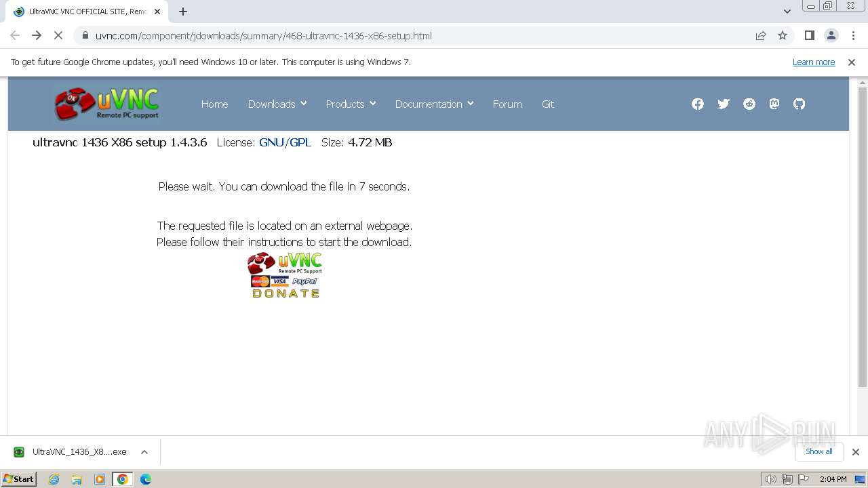Open uVNC Facebook page icon
868x488 pixels.
(x=698, y=104)
